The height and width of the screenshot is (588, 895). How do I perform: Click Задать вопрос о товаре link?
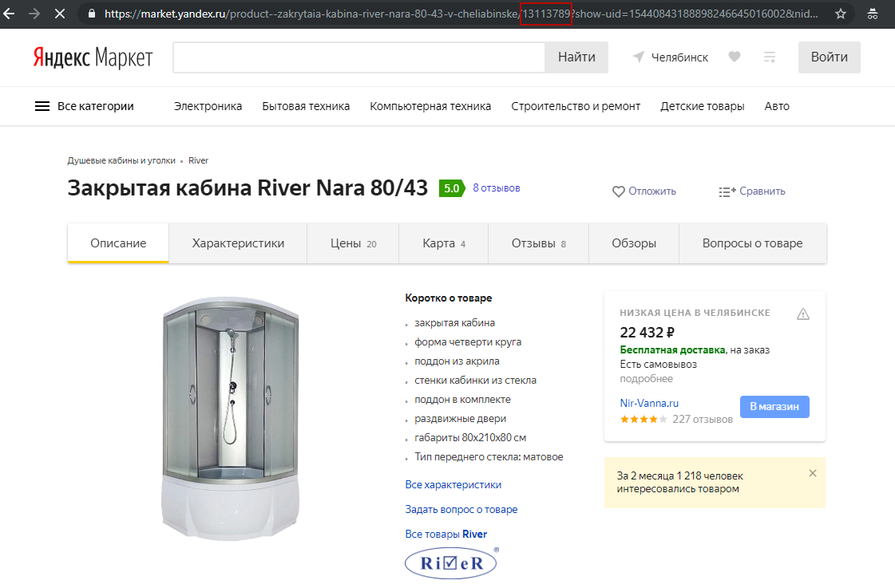[461, 509]
